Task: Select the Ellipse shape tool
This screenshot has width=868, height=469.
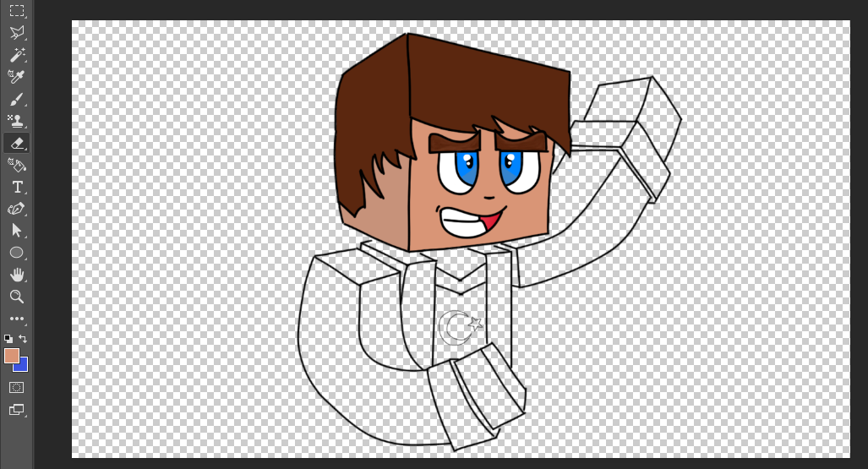Action: 17,253
